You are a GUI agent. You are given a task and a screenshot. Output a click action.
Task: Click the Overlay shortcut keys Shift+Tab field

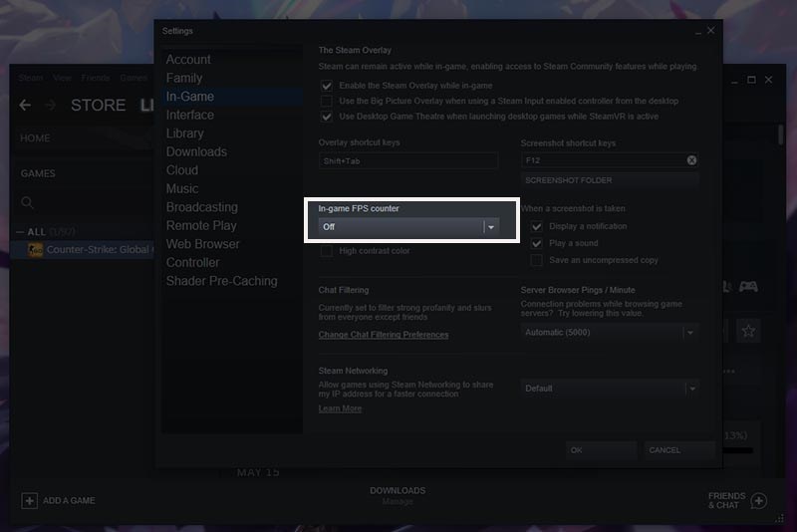(x=408, y=161)
